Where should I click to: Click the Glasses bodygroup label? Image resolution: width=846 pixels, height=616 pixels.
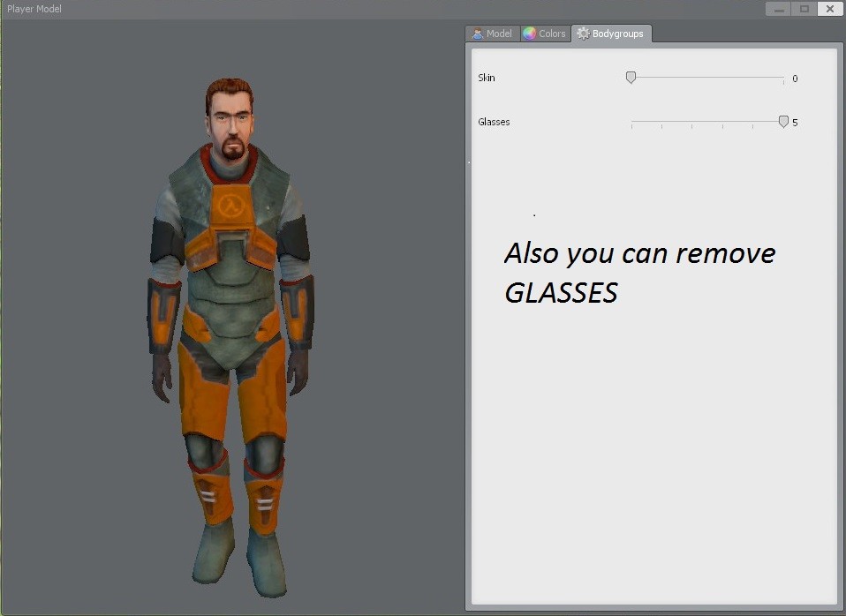(x=493, y=122)
